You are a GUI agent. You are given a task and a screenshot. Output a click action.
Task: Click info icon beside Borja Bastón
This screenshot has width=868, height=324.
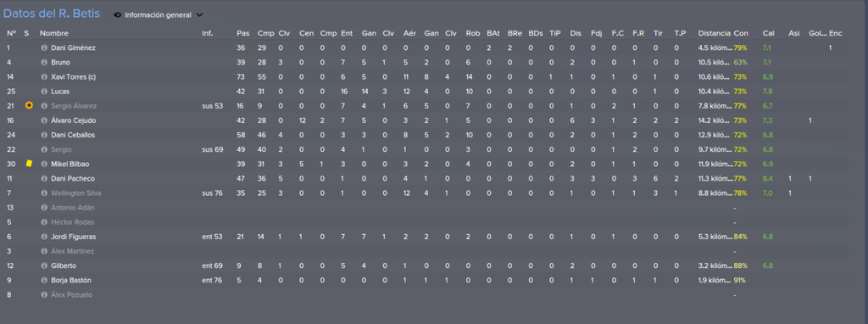coord(45,280)
